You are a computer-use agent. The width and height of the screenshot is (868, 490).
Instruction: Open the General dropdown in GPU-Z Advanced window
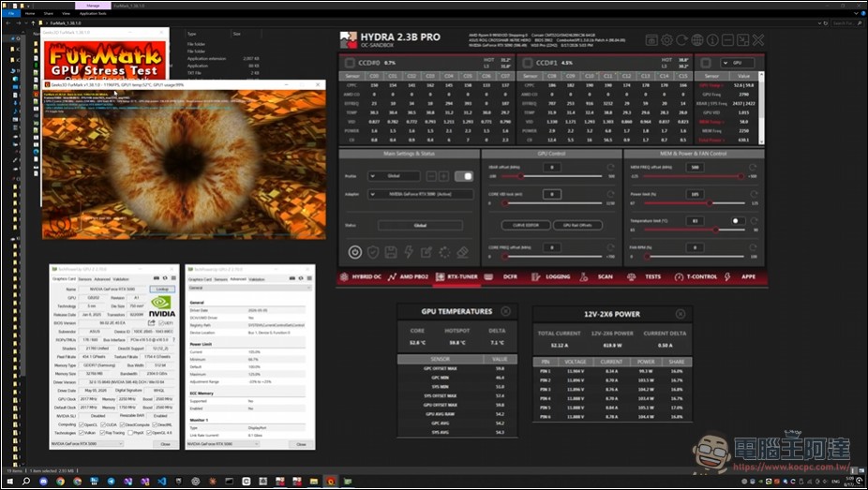[249, 289]
